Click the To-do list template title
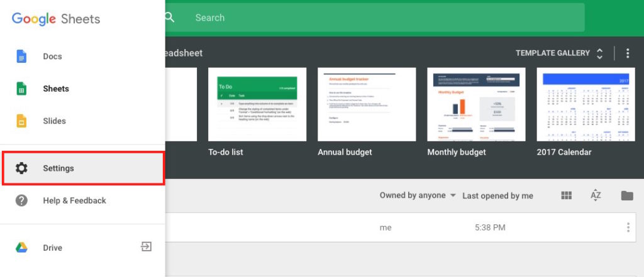644x277 pixels. (226, 152)
